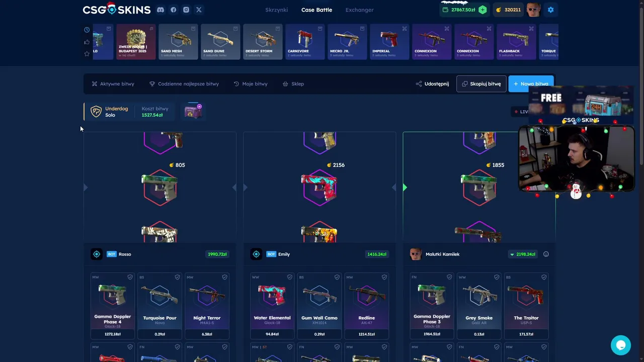Click the CSGO SKINS logo
This screenshot has height=362, width=644.
coord(117,9)
